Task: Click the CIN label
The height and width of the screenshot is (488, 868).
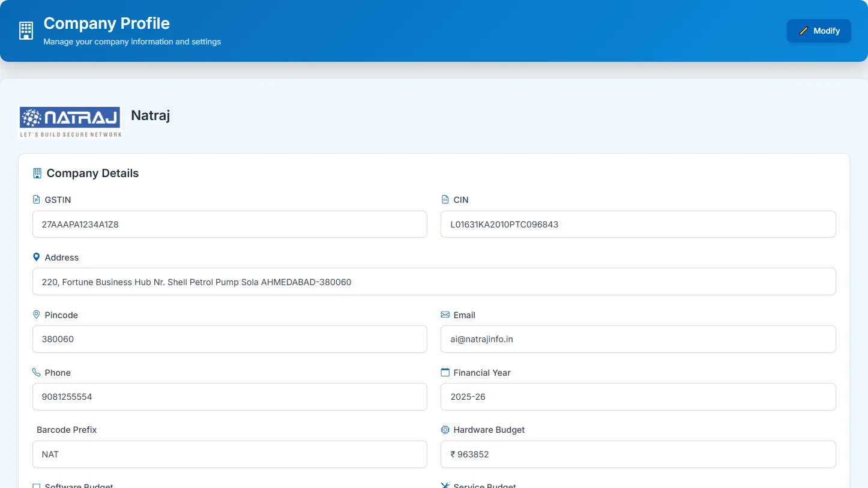Action: click(461, 200)
